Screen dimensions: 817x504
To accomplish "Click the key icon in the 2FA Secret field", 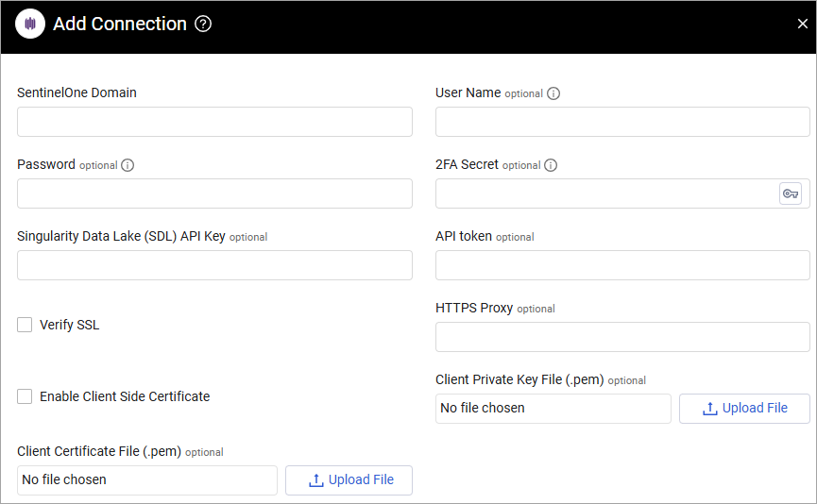I will point(791,193).
